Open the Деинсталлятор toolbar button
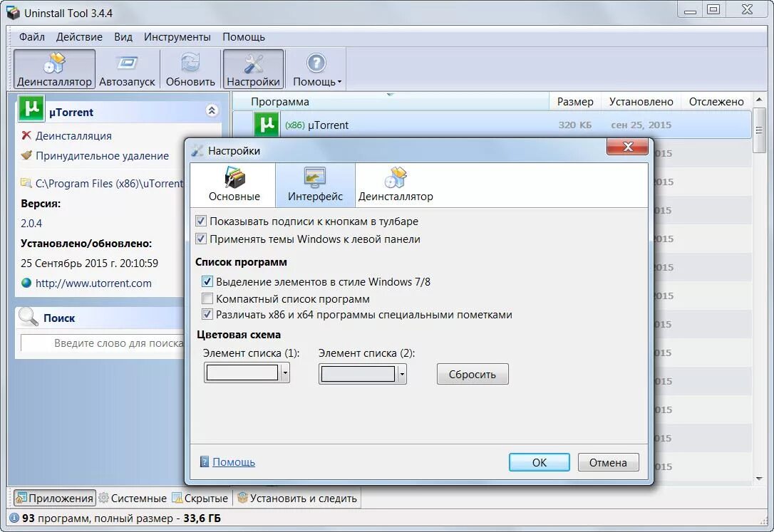Viewport: 774px width, 532px height. point(54,69)
